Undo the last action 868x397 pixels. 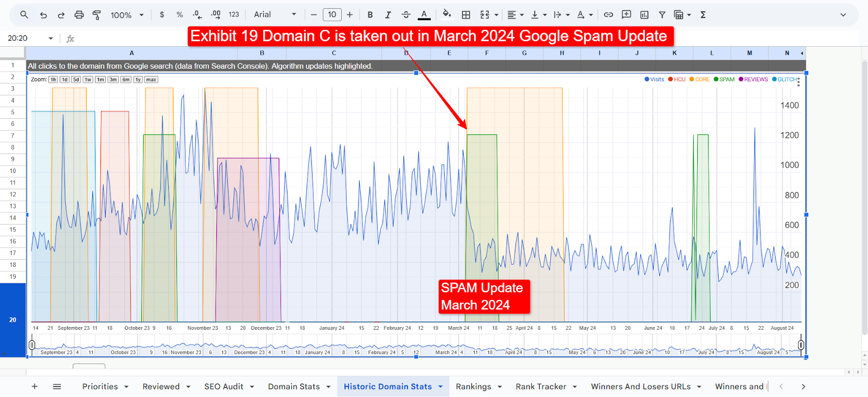click(x=43, y=15)
